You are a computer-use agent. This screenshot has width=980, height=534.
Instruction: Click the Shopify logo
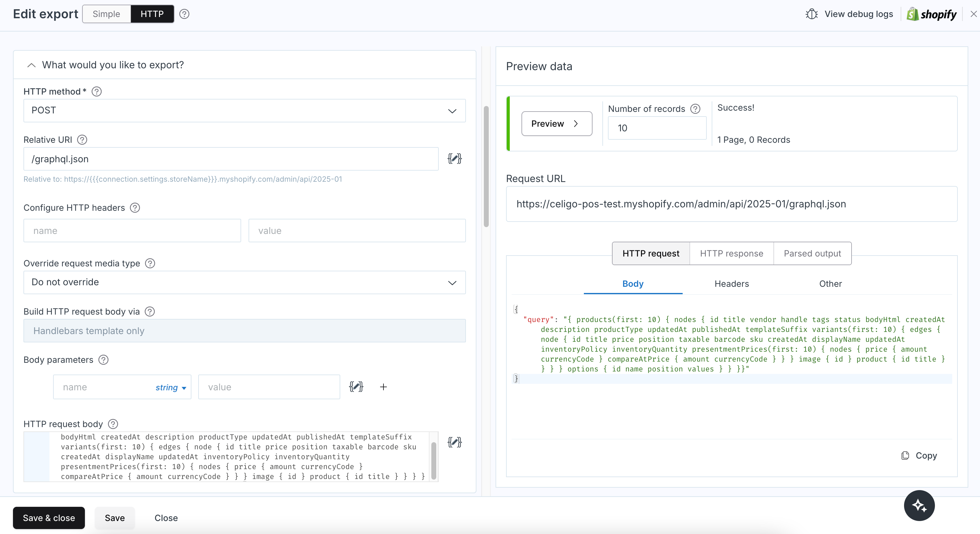pyautogui.click(x=931, y=15)
